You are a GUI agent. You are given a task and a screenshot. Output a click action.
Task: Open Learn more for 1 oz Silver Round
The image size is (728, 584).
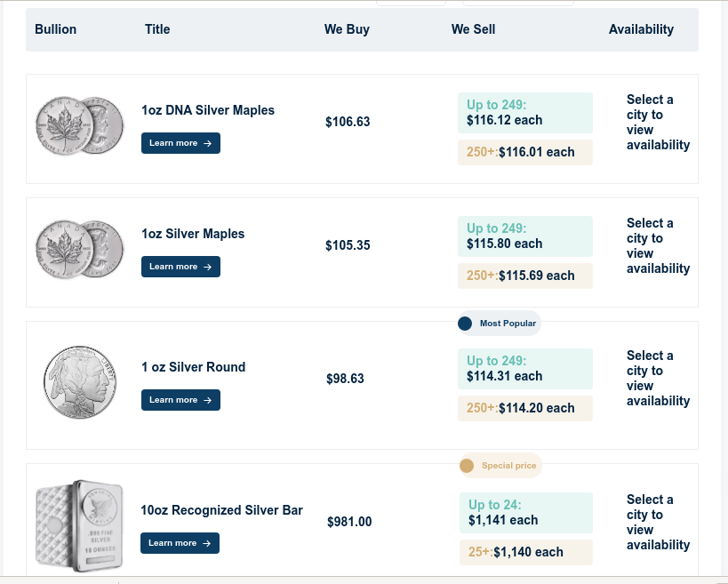tap(180, 400)
